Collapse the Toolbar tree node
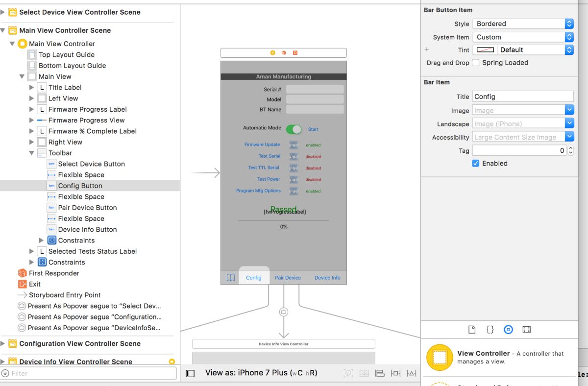The width and height of the screenshot is (588, 386). click(32, 153)
